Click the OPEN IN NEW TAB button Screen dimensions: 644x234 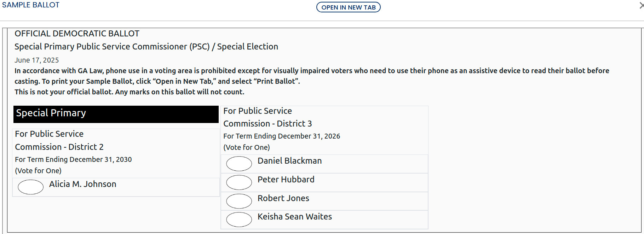click(x=348, y=7)
